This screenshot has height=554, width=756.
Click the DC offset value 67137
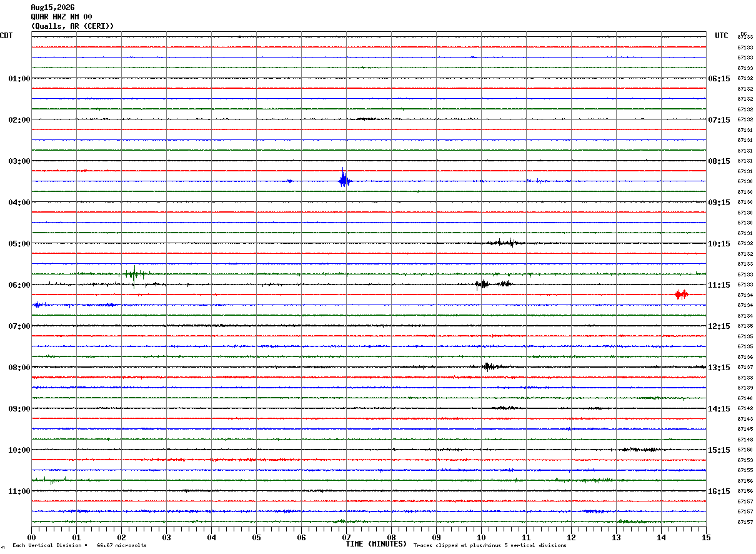click(745, 368)
